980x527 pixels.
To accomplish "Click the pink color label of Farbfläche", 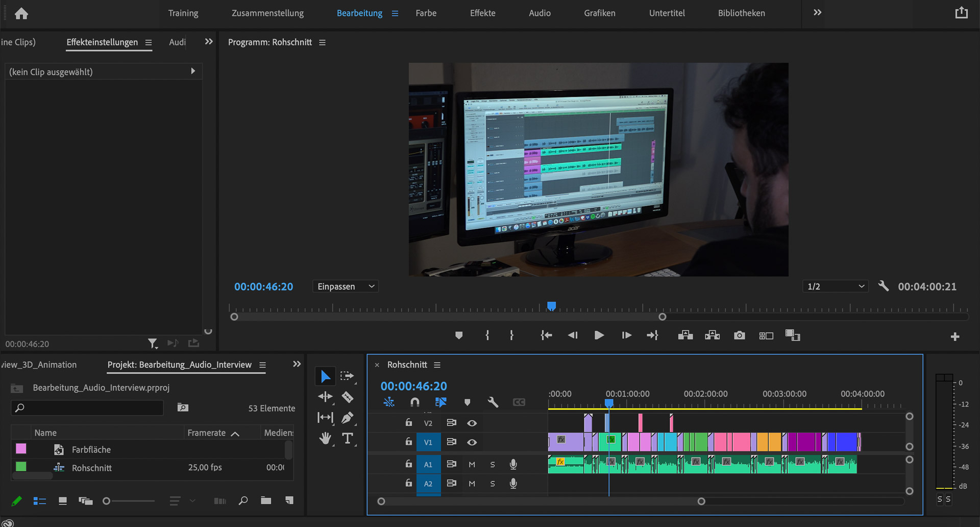I will pyautogui.click(x=21, y=449).
